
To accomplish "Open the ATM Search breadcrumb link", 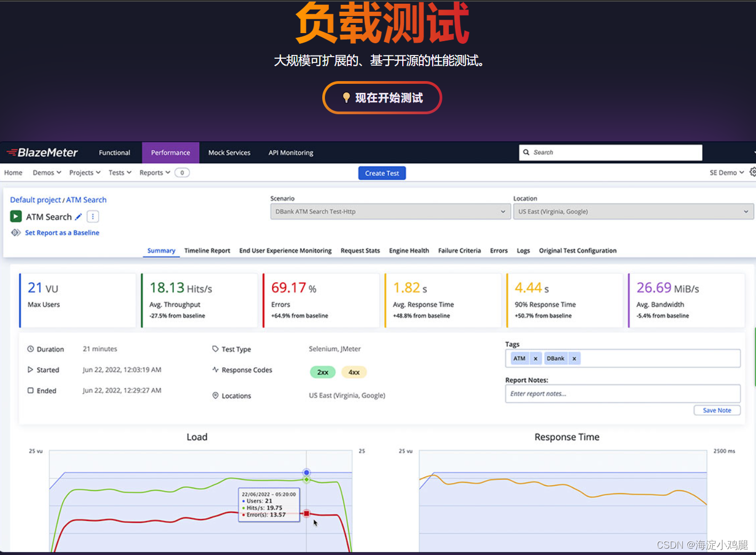I will [x=86, y=200].
